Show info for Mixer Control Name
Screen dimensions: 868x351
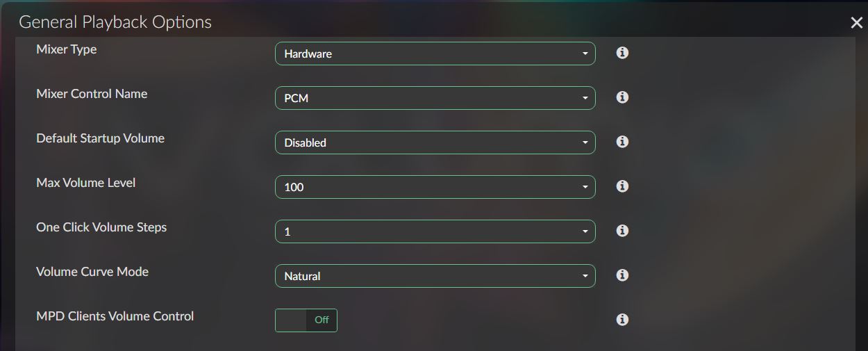pyautogui.click(x=622, y=97)
